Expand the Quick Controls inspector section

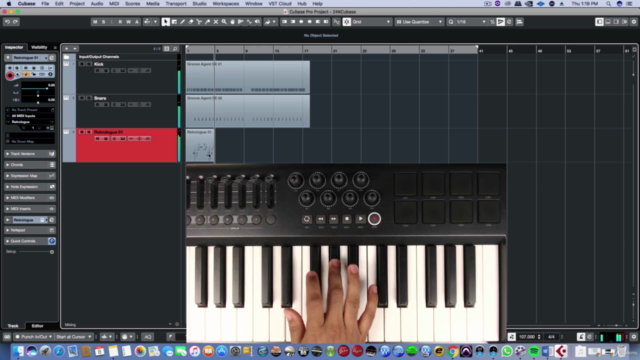click(30, 241)
